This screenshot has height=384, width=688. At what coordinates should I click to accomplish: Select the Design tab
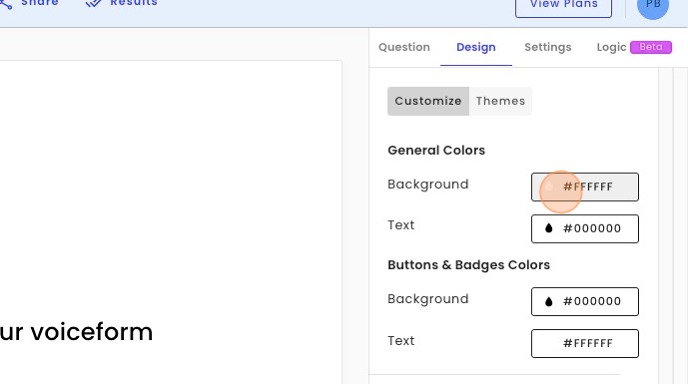tap(476, 47)
